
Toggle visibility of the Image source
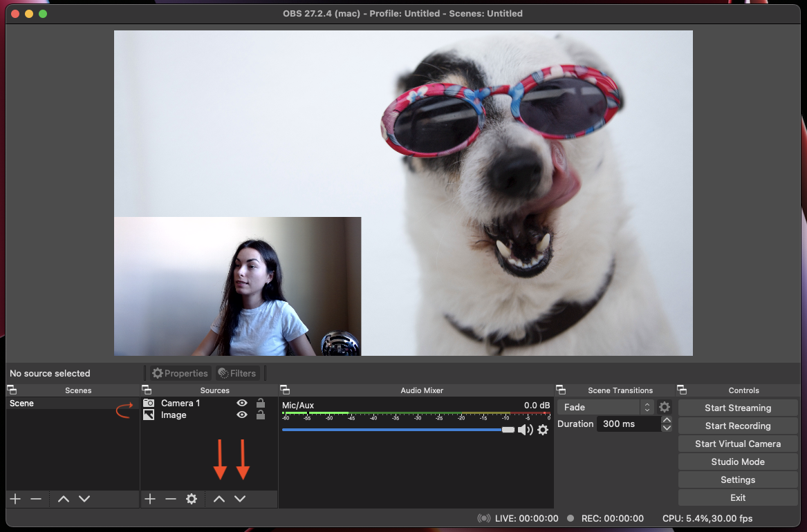(242, 415)
